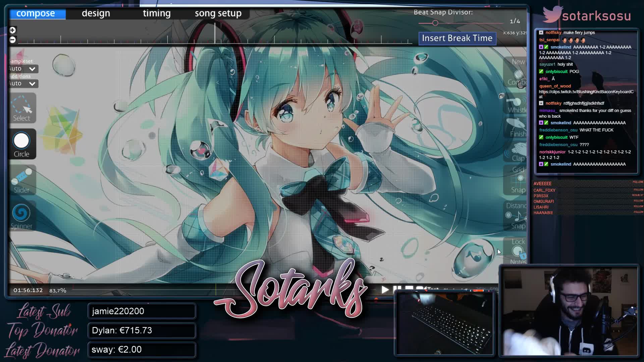Select the Select tool
Viewport: 644px width, 362px height.
tap(22, 108)
